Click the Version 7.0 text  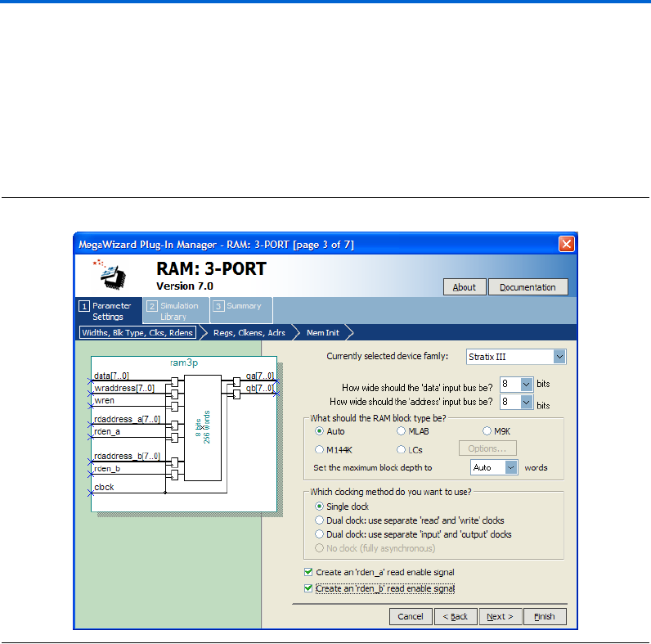coord(185,286)
